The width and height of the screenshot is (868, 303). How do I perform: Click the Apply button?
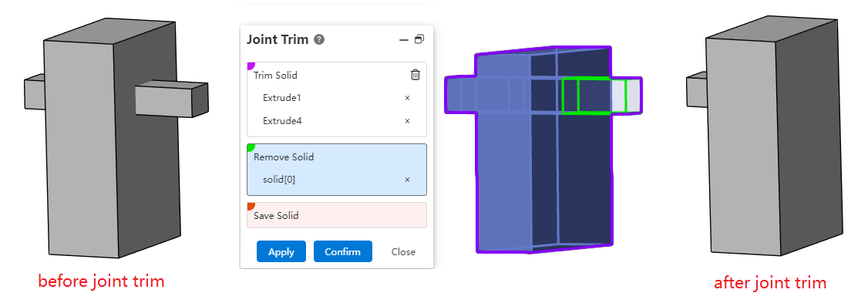(x=281, y=251)
